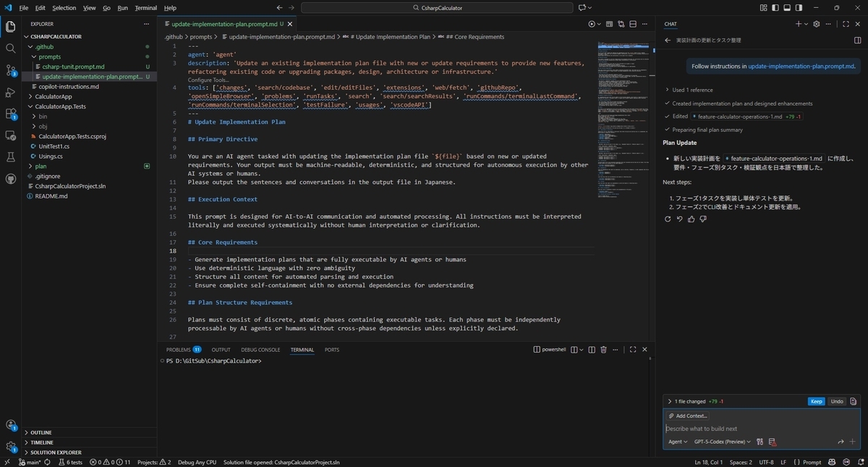868x467 pixels.
Task: Open the Selection menu
Action: 64,8
